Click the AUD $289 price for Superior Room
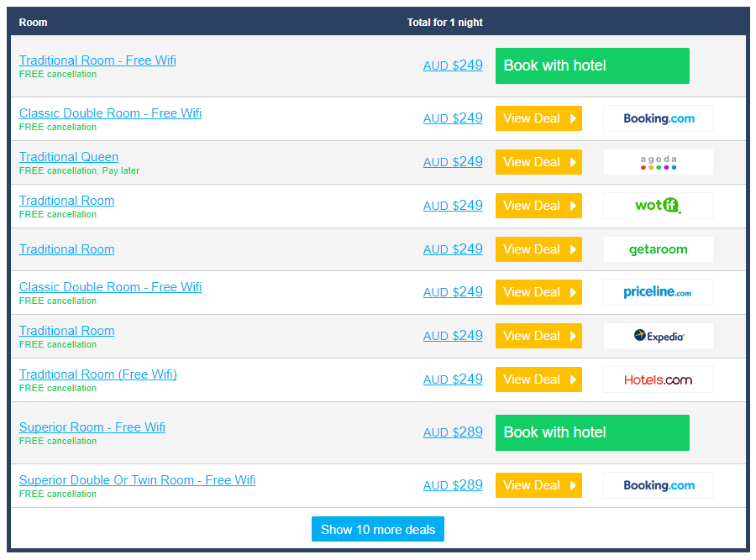This screenshot has height=560, width=756. tap(453, 432)
